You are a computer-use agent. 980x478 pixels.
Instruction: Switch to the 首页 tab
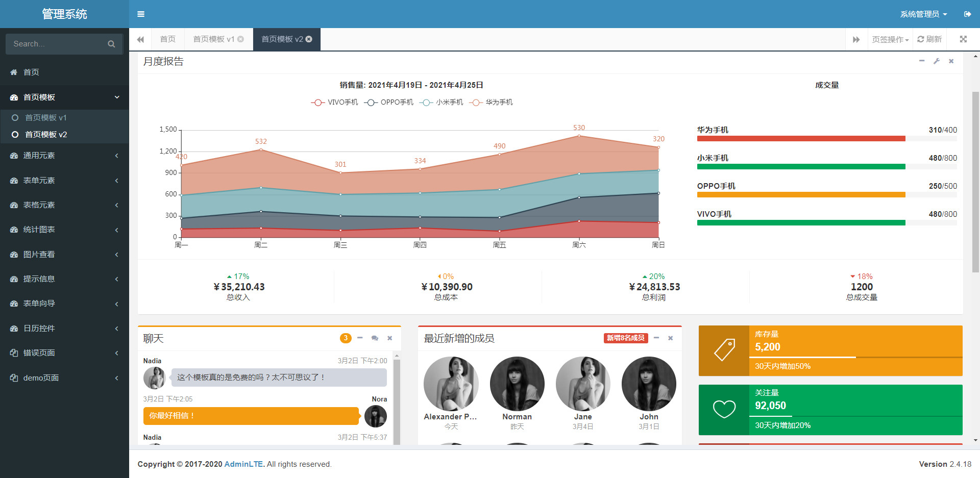167,39
